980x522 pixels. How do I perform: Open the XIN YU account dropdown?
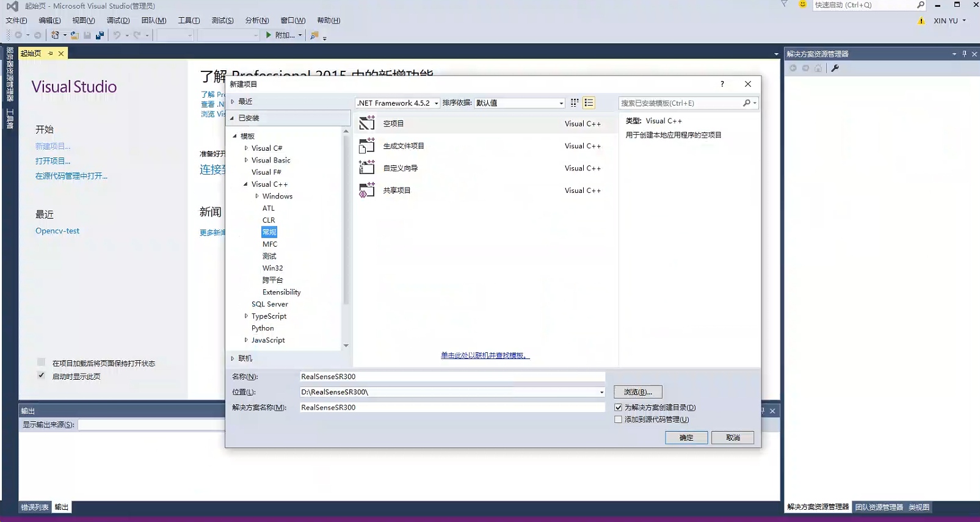click(949, 21)
